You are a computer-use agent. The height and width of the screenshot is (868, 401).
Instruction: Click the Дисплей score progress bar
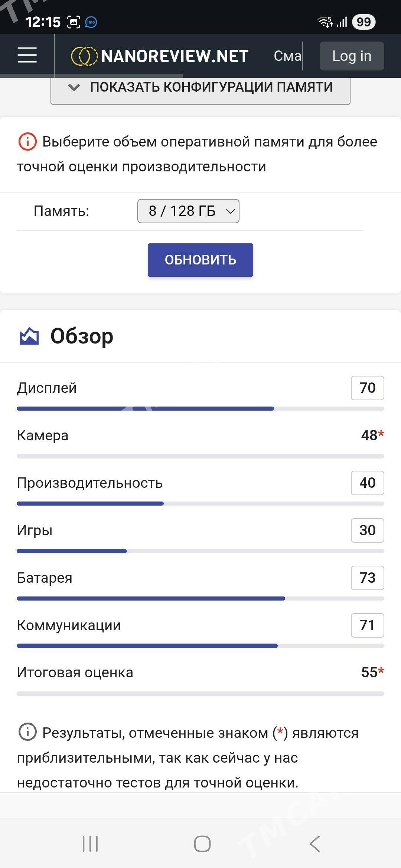(200, 408)
